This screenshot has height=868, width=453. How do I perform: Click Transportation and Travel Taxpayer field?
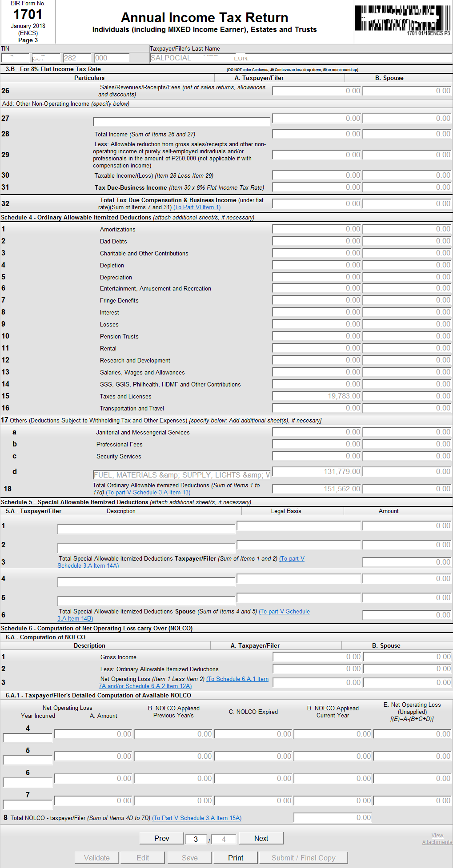[x=317, y=408]
